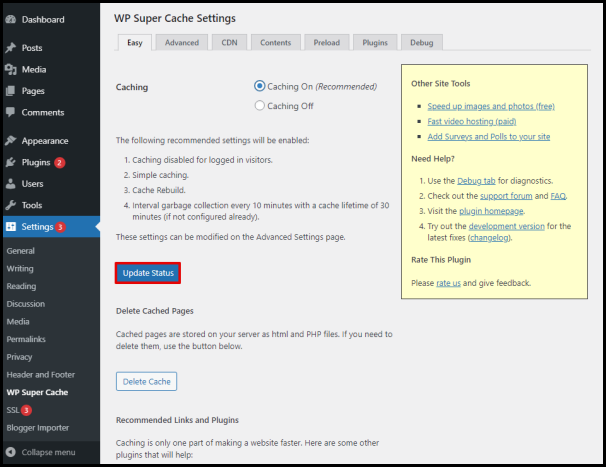
Task: Open the CDN tab
Action: tap(229, 43)
